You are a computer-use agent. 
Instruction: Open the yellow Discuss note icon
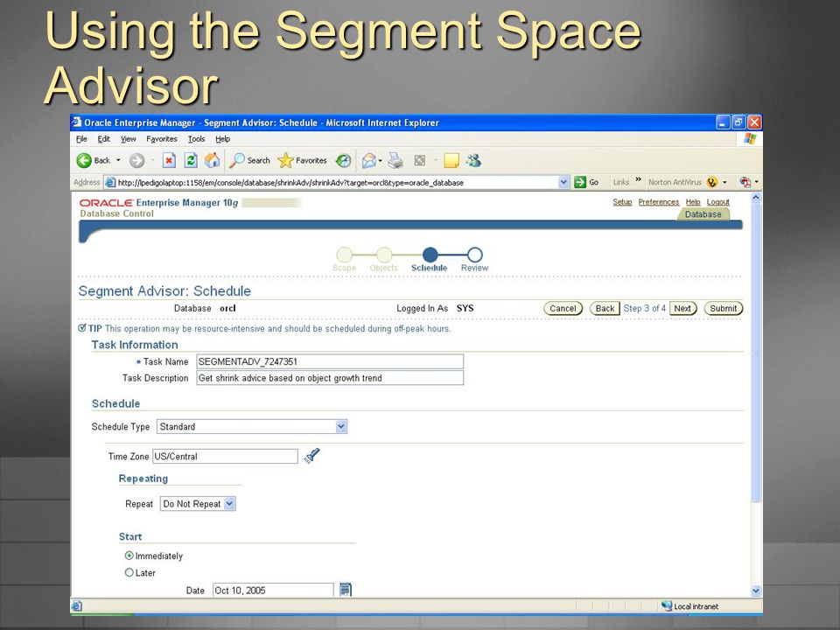coord(451,160)
